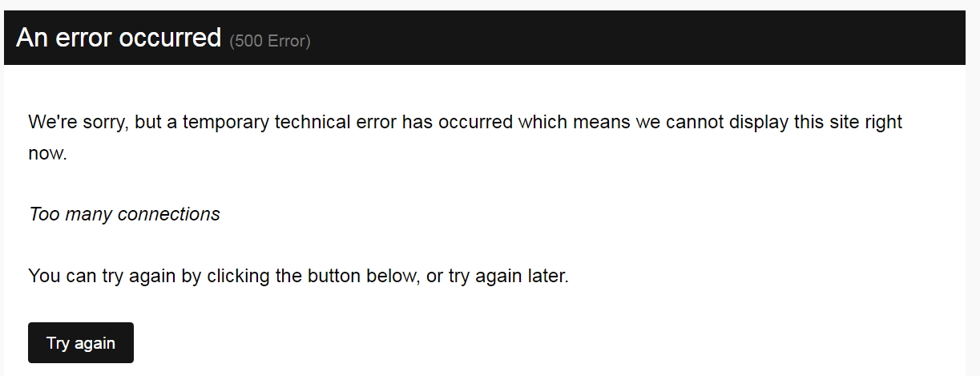The width and height of the screenshot is (980, 376).
Task: Click the '(500 Error)' status label
Action: (x=270, y=41)
